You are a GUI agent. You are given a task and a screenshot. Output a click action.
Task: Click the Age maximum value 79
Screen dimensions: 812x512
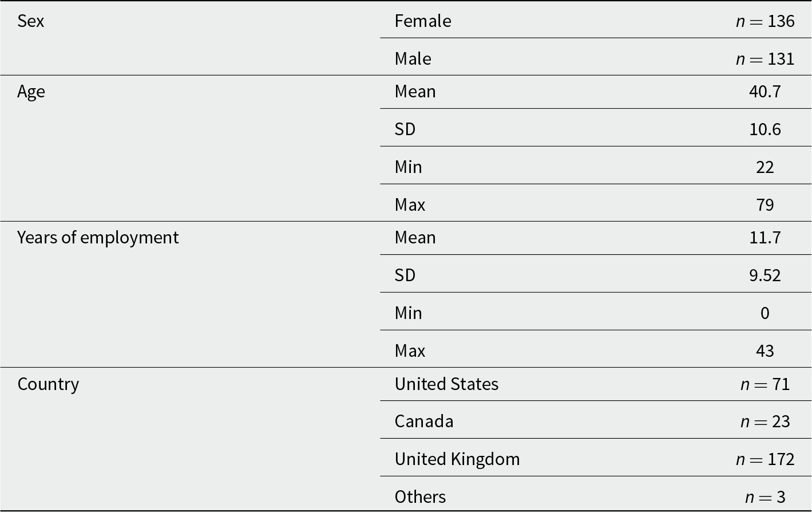coord(765,205)
